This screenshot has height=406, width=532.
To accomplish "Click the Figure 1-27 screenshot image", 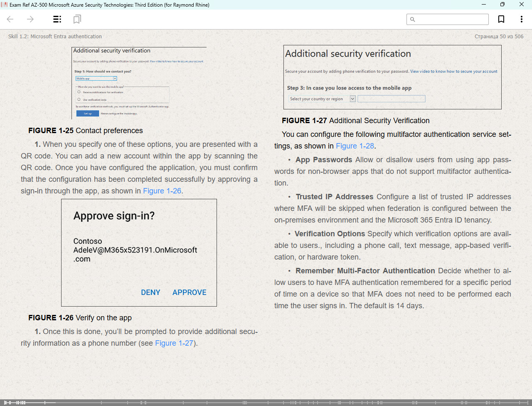I will pyautogui.click(x=392, y=77).
